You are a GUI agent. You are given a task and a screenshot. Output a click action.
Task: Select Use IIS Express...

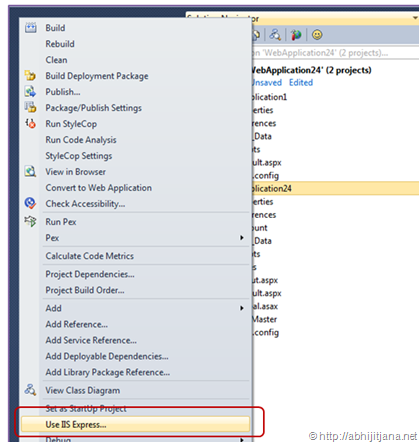click(x=135, y=425)
